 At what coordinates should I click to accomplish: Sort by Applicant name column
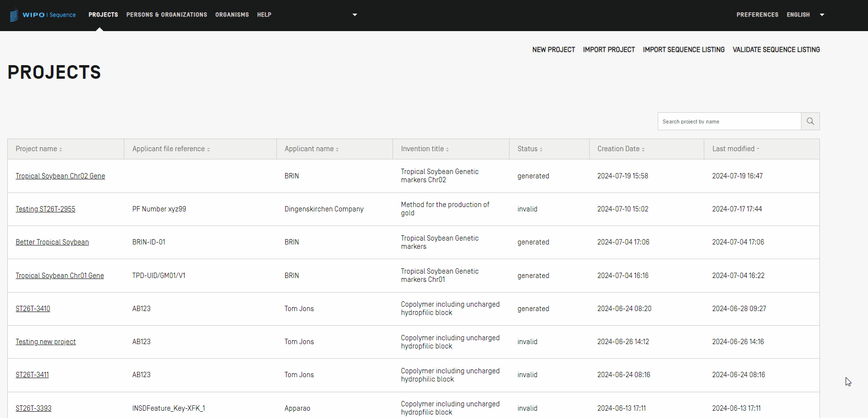coord(311,149)
